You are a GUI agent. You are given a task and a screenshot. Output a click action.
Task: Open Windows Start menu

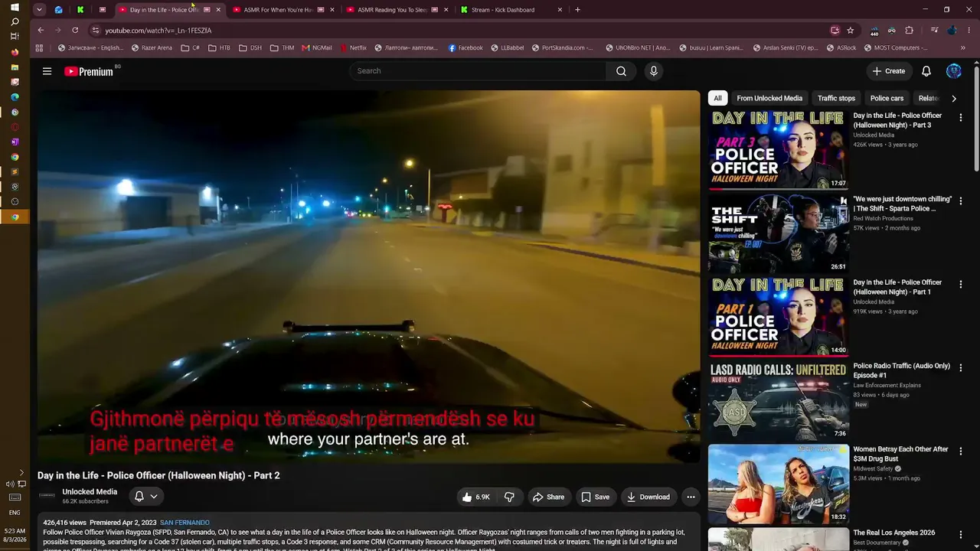15,8
